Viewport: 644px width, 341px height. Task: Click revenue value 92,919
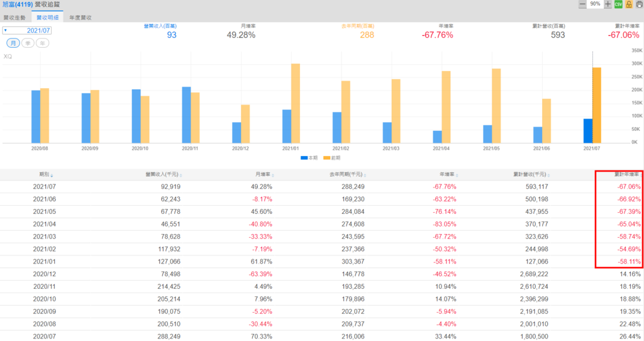(170, 187)
